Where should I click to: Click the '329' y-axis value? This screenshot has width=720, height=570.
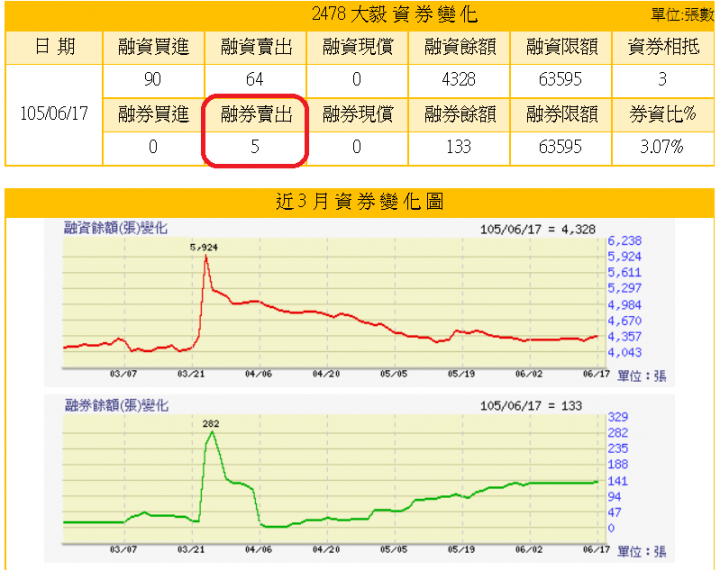tap(618, 417)
